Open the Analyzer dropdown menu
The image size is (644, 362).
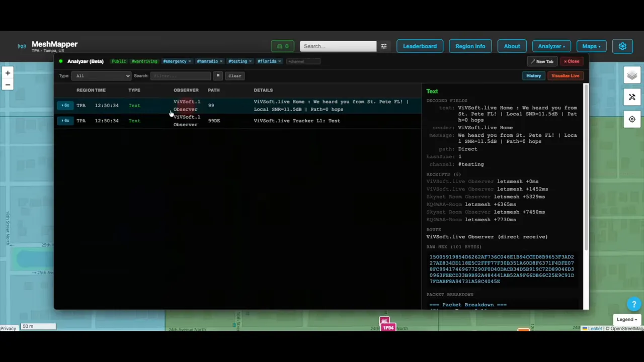(x=551, y=46)
